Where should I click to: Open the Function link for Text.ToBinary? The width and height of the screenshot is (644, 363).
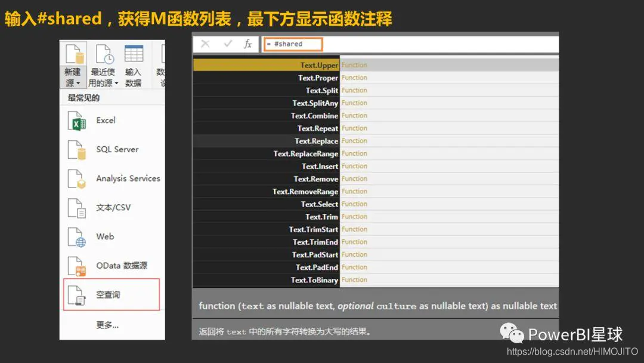tap(354, 280)
